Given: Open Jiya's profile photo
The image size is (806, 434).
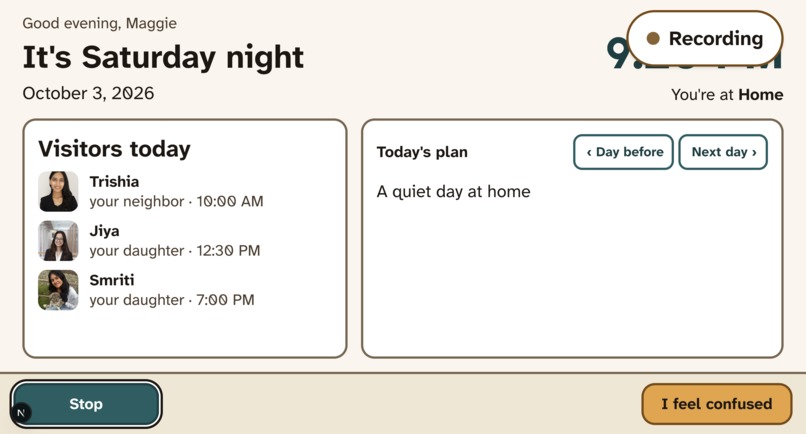Looking at the screenshot, I should point(59,241).
